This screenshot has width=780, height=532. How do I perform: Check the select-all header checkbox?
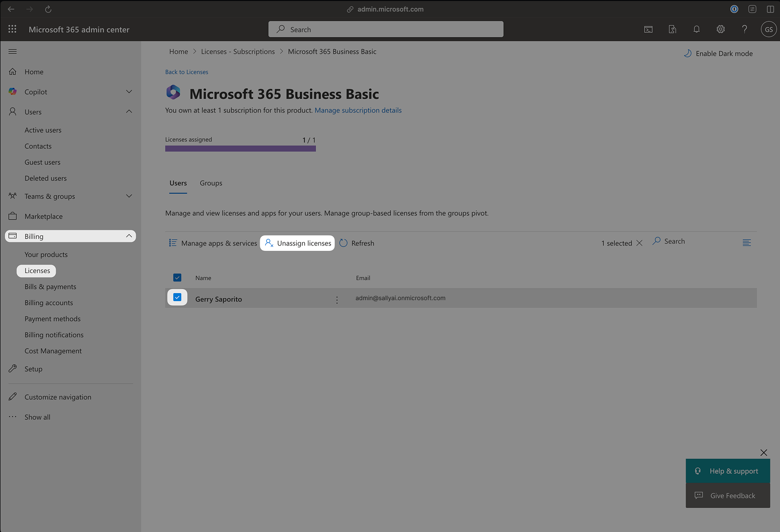(x=177, y=278)
